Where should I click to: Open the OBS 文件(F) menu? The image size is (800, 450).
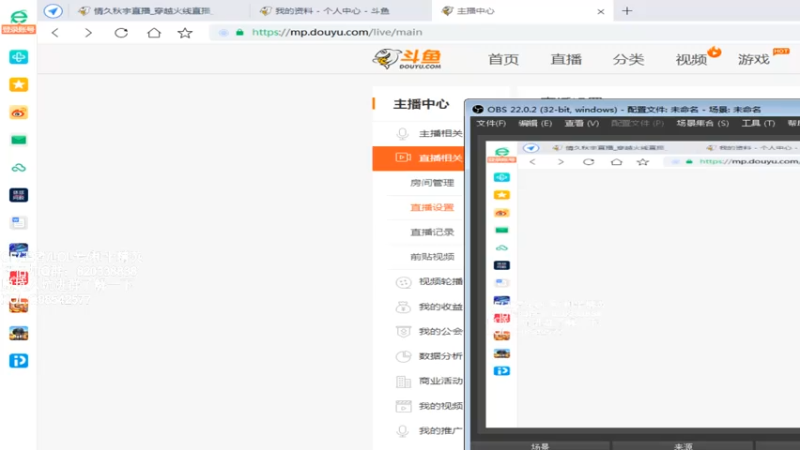pyautogui.click(x=491, y=123)
